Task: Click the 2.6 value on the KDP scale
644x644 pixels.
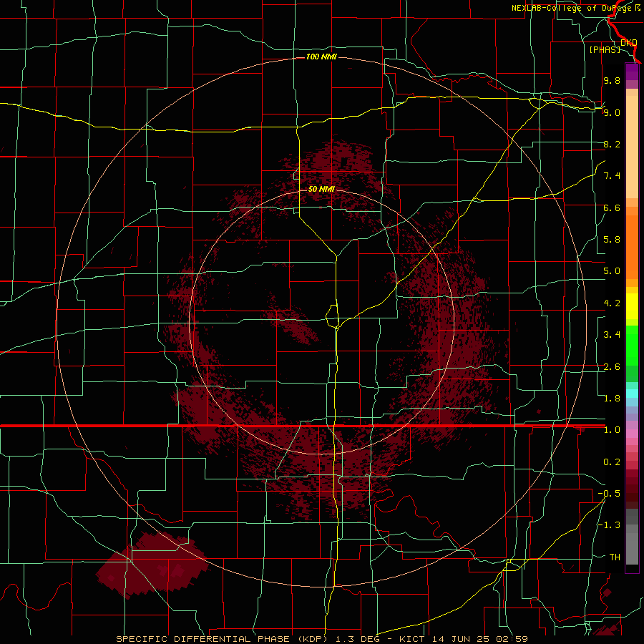Action: 612,367
